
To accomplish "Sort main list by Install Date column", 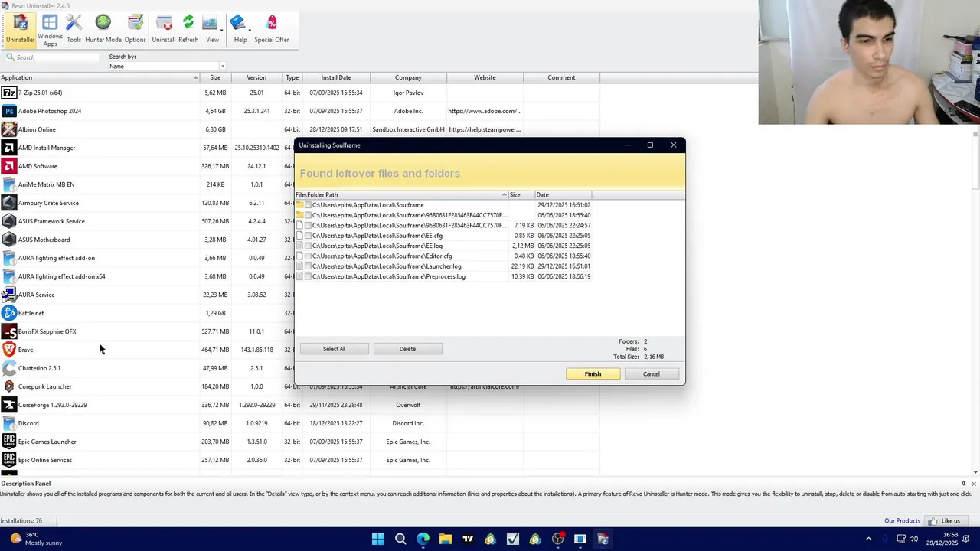I will click(x=336, y=77).
